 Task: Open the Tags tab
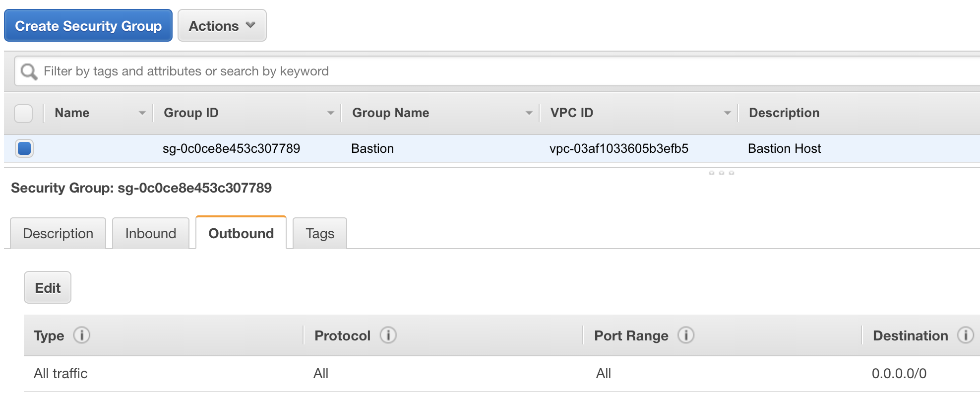pos(320,233)
